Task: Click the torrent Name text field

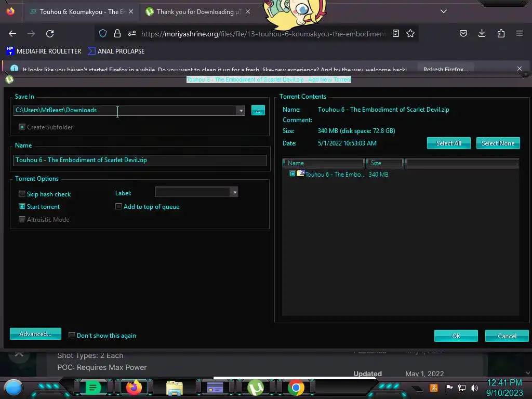Action: tap(139, 160)
